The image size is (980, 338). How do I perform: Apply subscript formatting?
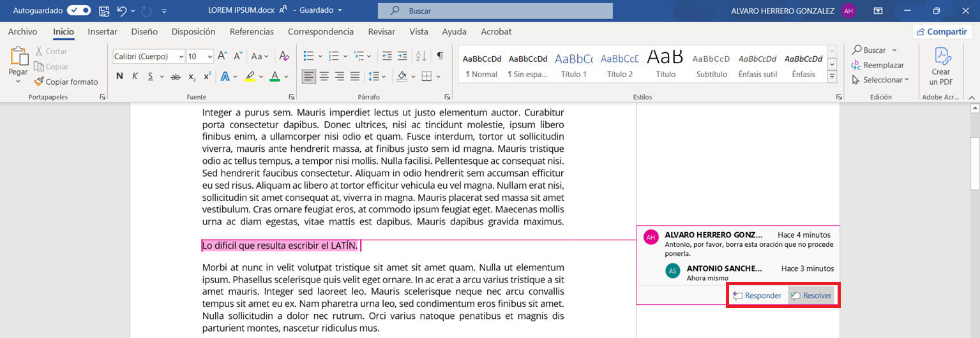(192, 77)
